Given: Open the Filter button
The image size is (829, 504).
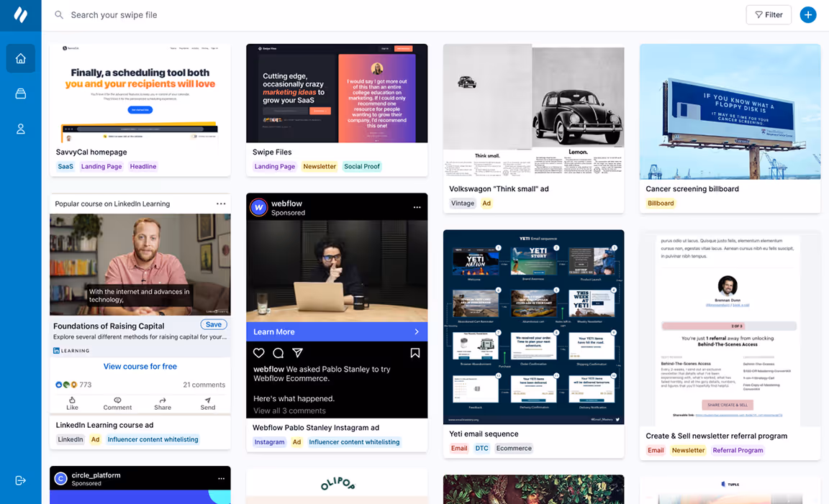Looking at the screenshot, I should pyautogui.click(x=769, y=15).
